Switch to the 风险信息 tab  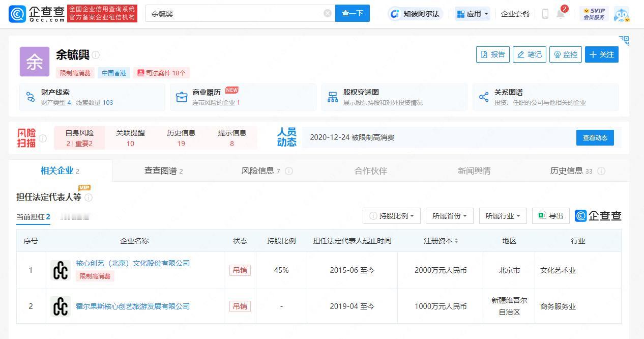pos(267,171)
